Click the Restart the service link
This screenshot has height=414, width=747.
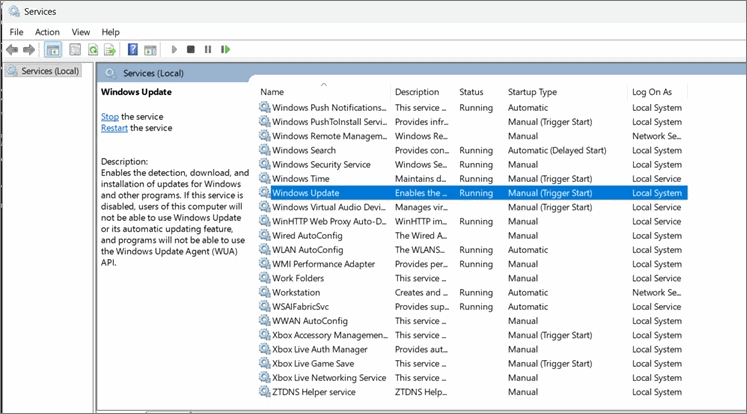tap(113, 128)
